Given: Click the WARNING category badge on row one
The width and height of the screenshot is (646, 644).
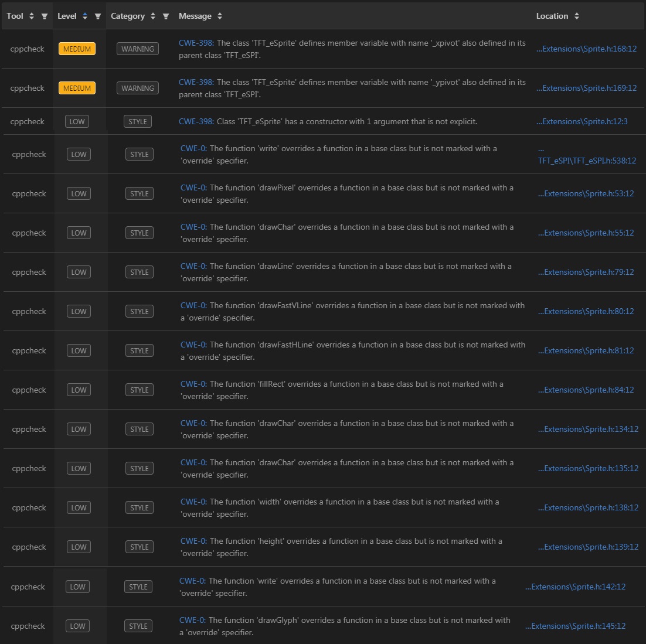Looking at the screenshot, I should click(137, 49).
